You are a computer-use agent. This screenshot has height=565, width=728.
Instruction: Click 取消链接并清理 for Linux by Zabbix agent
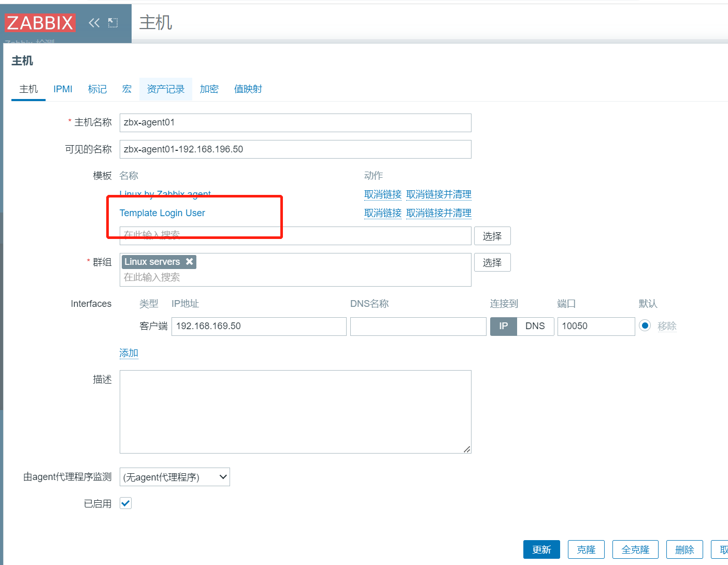coord(439,194)
